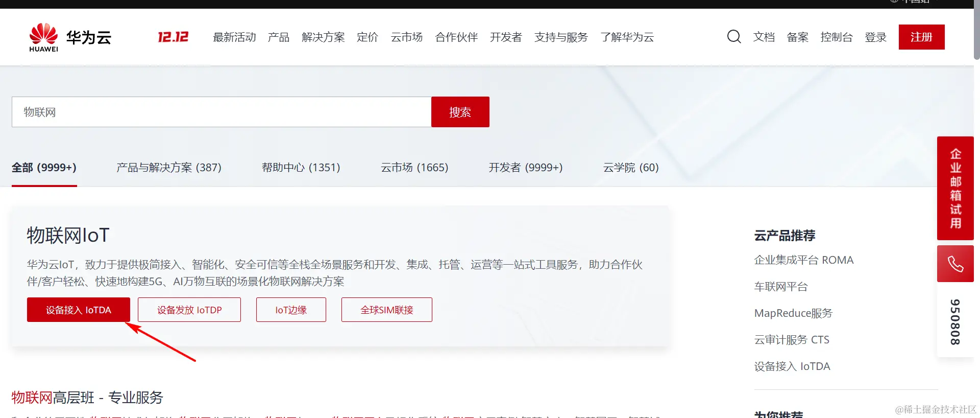Open 云审计服务 CTS link
The height and width of the screenshot is (418, 980).
click(792, 340)
